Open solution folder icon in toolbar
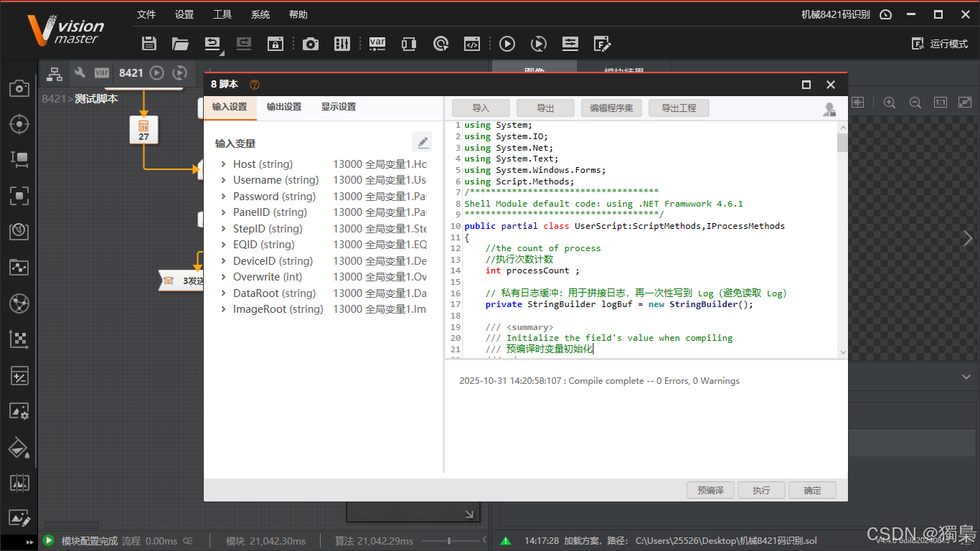The image size is (980, 551). click(180, 44)
